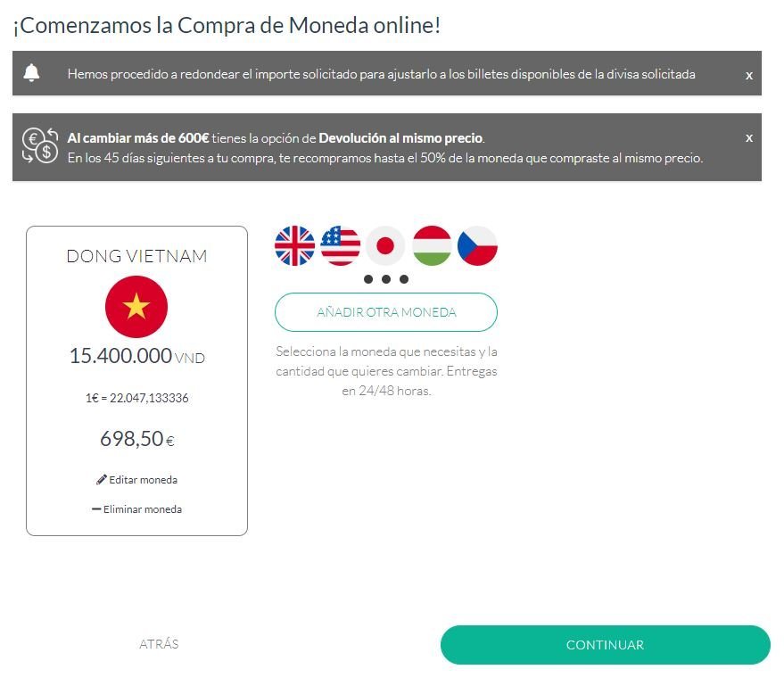
Task: Click the notification bell icon
Action: (x=31, y=73)
